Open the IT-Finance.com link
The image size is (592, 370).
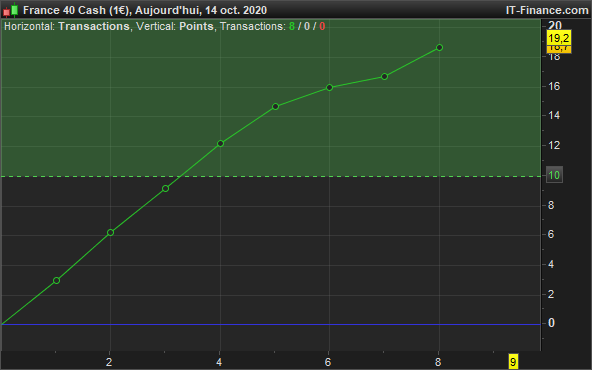click(547, 10)
